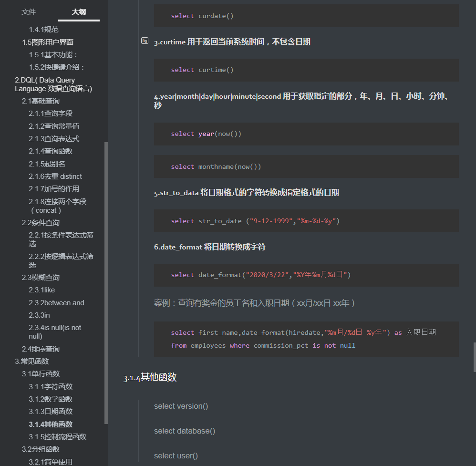This screenshot has width=476, height=466.
Task: Select outline 2.1.8连接两个字段 concat
Action: 58,206
